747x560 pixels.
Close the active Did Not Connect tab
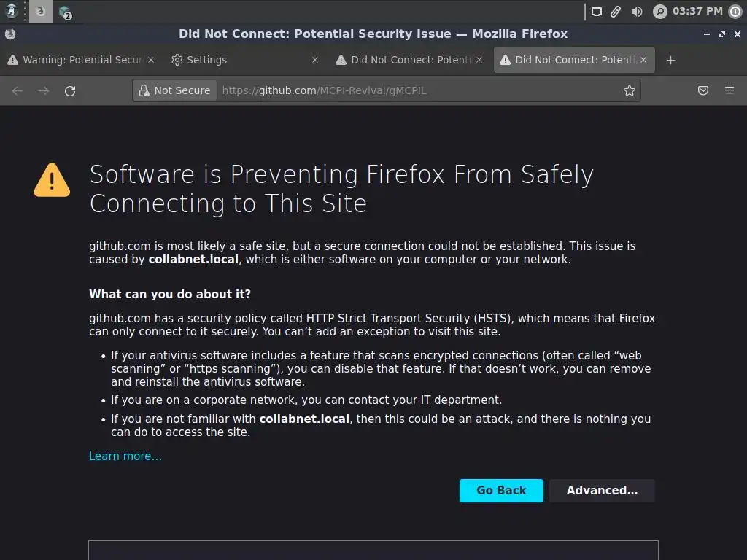click(643, 60)
